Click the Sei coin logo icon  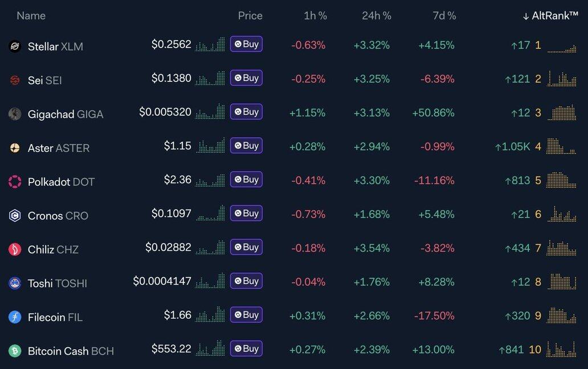[x=15, y=80]
